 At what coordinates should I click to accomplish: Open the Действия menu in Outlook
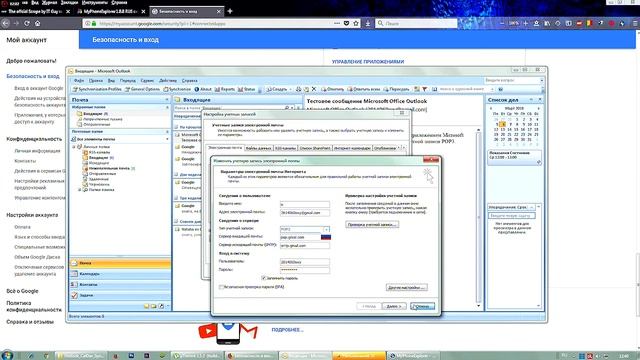coord(168,81)
